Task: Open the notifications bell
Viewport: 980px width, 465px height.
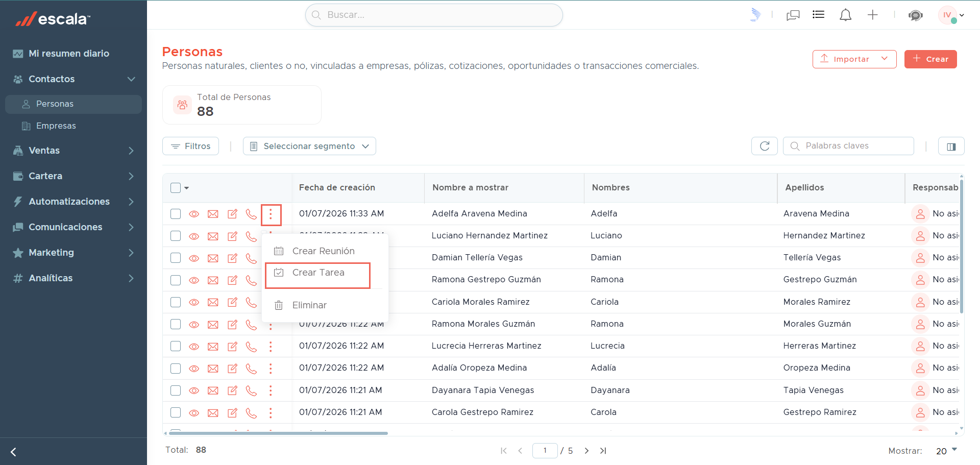Action: click(x=845, y=15)
